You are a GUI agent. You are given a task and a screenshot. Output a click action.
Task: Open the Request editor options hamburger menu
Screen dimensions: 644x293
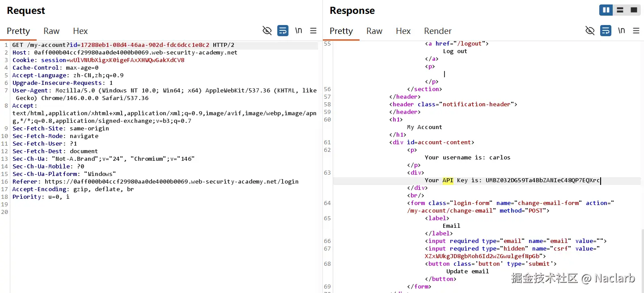(x=313, y=30)
